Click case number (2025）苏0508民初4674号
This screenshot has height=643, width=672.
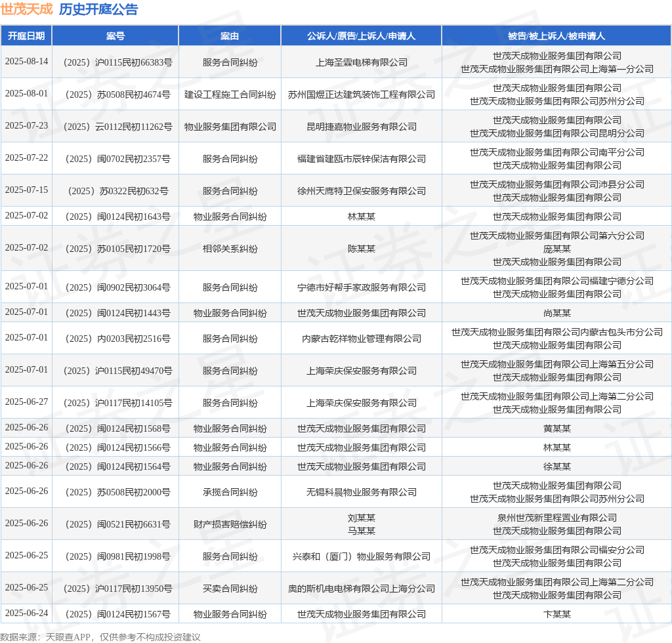118,94
